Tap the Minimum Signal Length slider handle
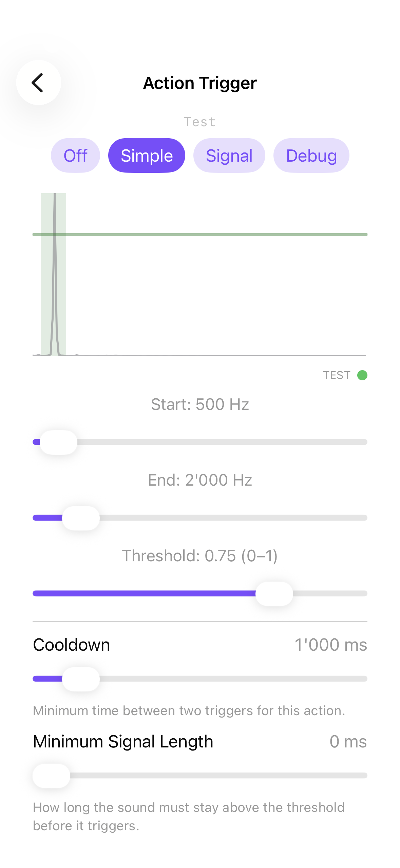The width and height of the screenshot is (400, 868). 52,775
